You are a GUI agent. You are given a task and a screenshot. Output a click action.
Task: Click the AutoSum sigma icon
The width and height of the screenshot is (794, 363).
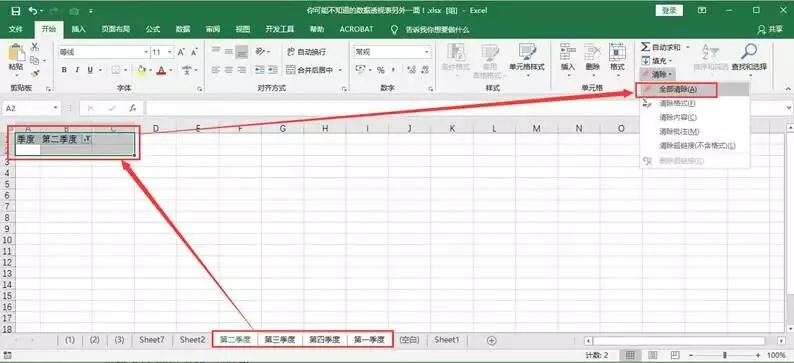[645, 47]
